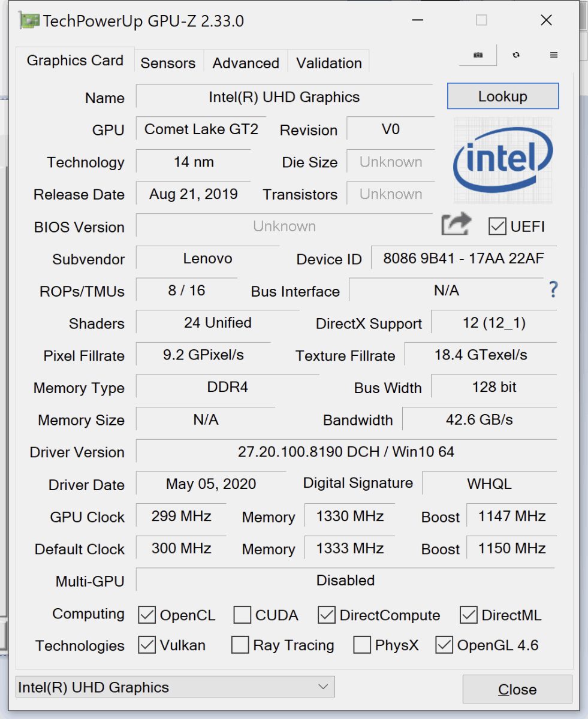Open the hamburger menu icon

554,55
